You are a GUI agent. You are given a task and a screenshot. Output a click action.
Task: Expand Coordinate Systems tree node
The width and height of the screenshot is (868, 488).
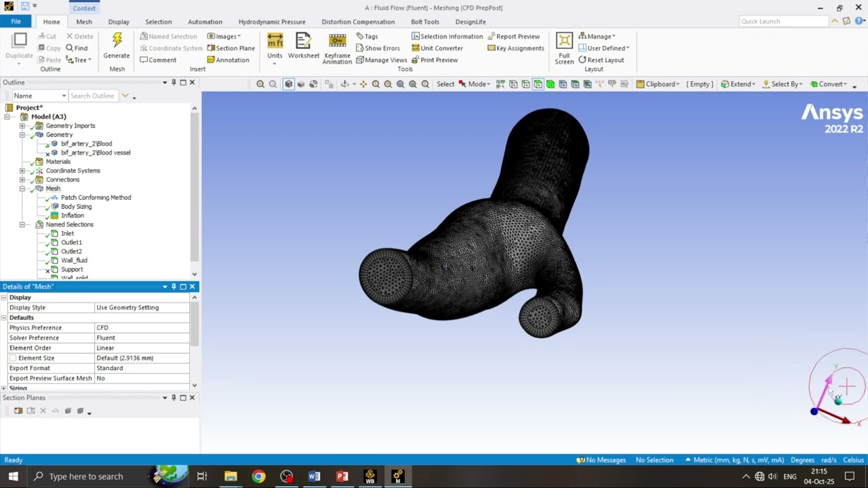tap(22, 171)
